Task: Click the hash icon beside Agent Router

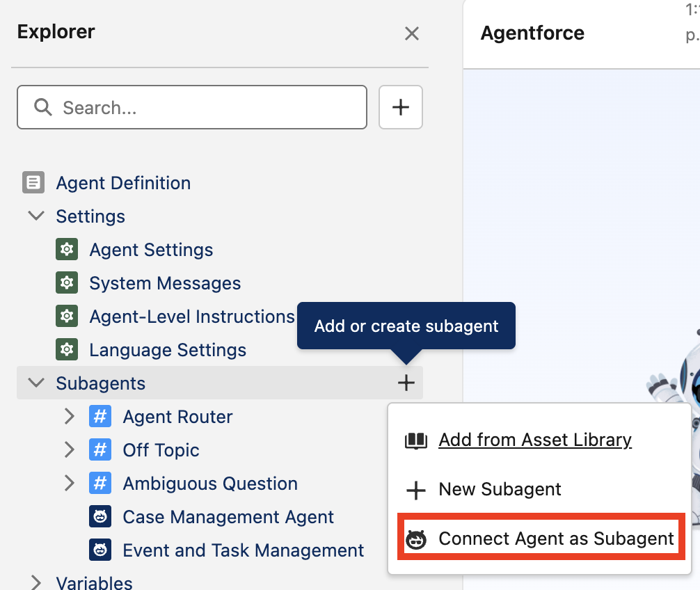Action: [100, 416]
